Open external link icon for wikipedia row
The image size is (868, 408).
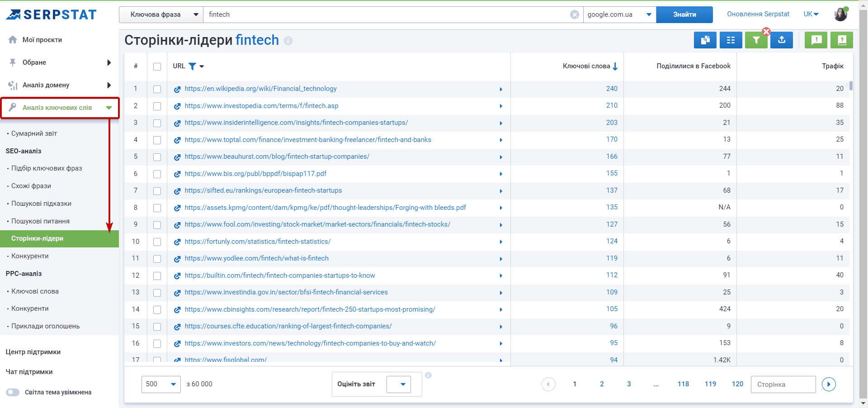pyautogui.click(x=177, y=89)
